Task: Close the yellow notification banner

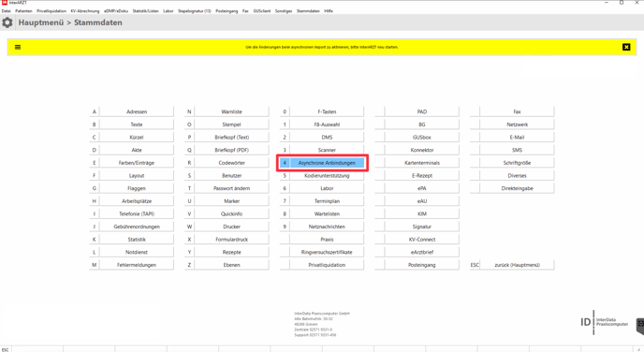Action: [626, 47]
